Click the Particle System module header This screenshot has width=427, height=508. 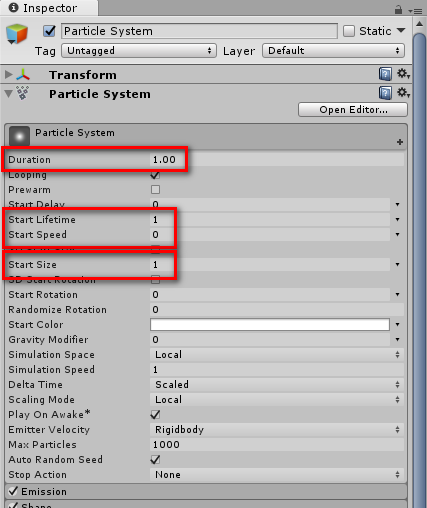(x=206, y=136)
